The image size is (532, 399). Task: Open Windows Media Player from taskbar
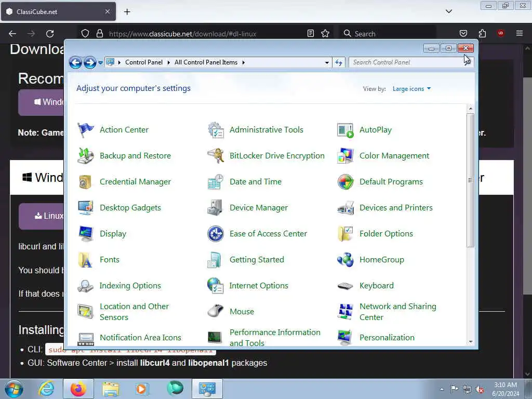pos(141,389)
